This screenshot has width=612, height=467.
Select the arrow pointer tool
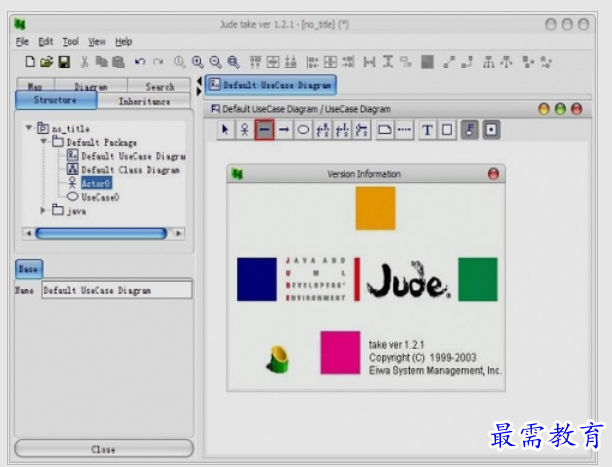tap(226, 130)
